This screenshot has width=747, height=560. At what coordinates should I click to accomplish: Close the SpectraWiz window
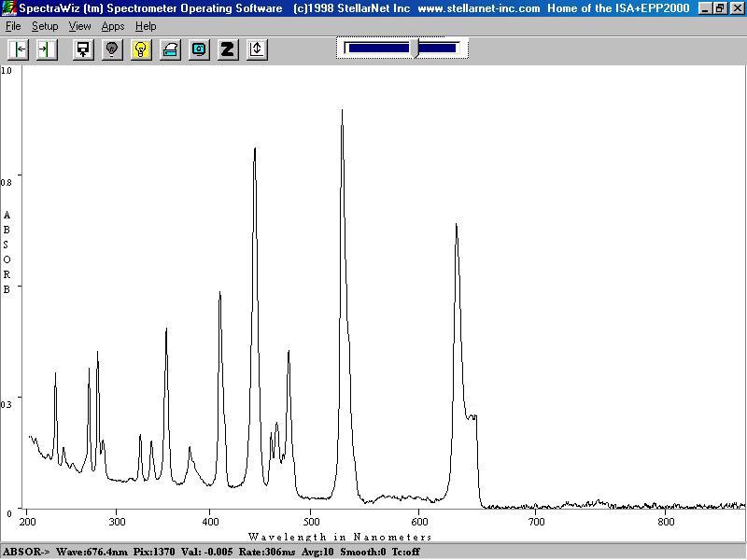tap(737, 8)
